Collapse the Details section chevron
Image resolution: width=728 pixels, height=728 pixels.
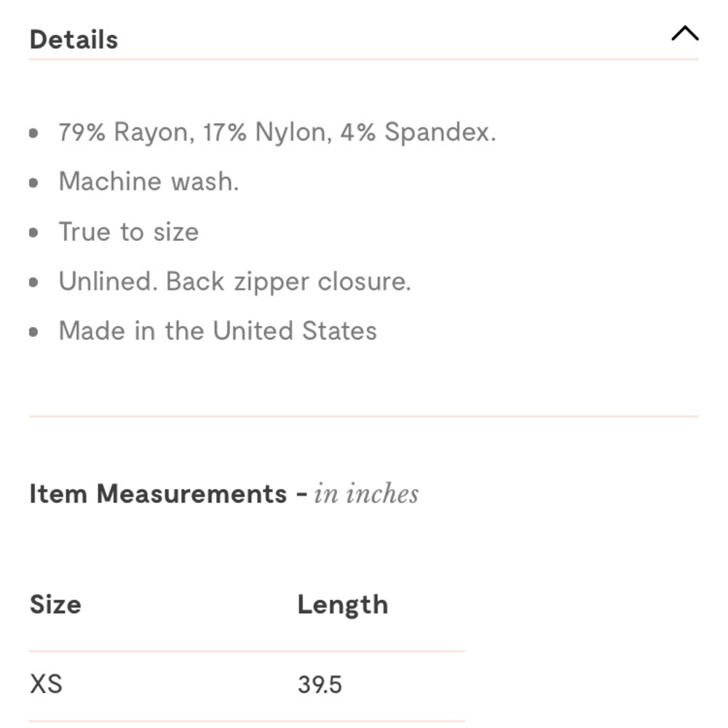684,34
